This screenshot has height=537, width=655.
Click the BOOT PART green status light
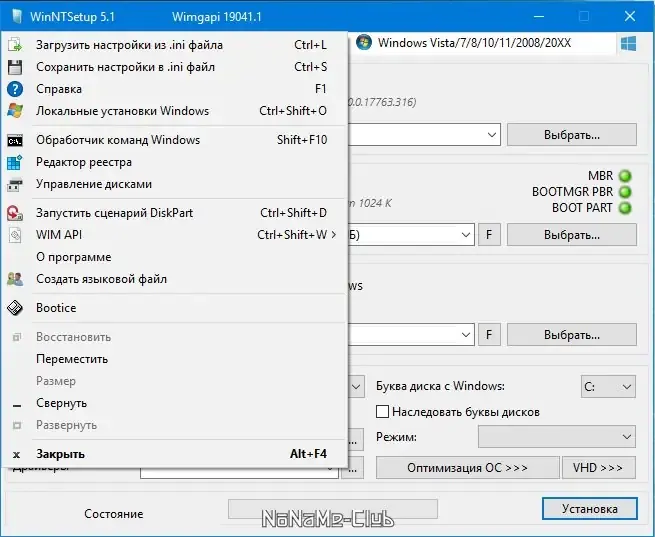click(x=625, y=208)
